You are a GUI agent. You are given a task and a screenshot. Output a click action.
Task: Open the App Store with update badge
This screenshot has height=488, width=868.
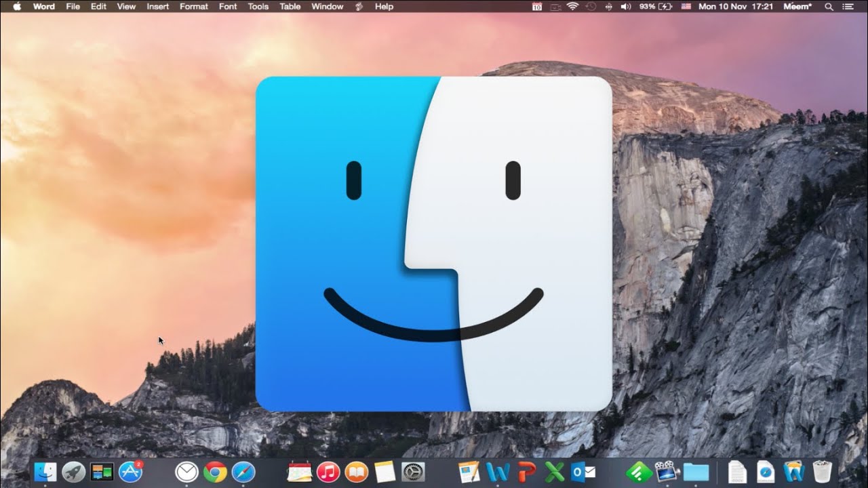(x=130, y=472)
